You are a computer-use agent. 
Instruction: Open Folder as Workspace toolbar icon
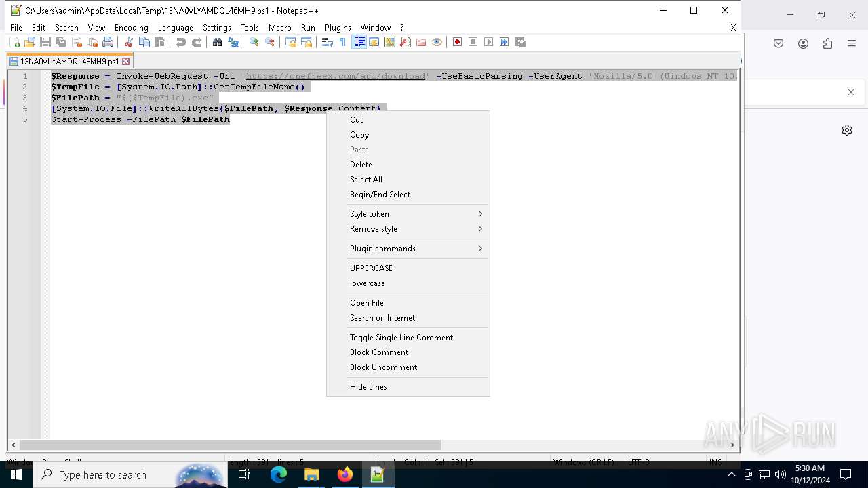[x=421, y=42]
